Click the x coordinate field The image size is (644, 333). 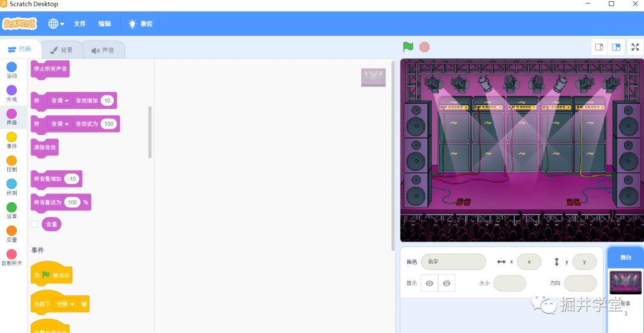click(x=529, y=261)
